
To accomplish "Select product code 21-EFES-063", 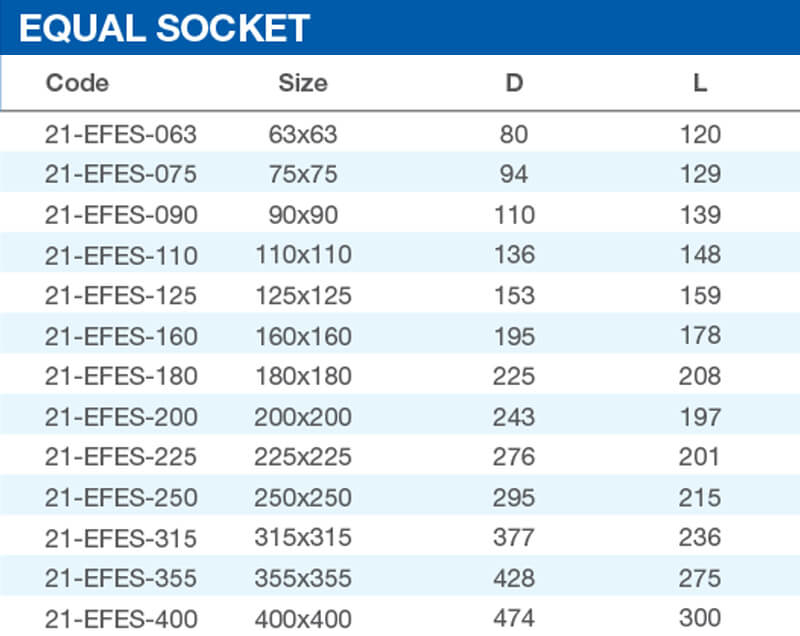I will pos(121,134).
